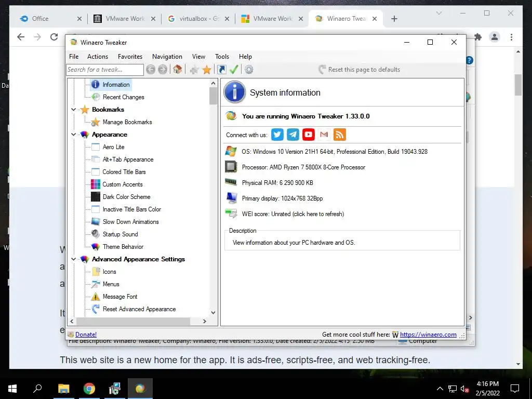Open the Actions menu
Image resolution: width=532 pixels, height=399 pixels.
(97, 57)
